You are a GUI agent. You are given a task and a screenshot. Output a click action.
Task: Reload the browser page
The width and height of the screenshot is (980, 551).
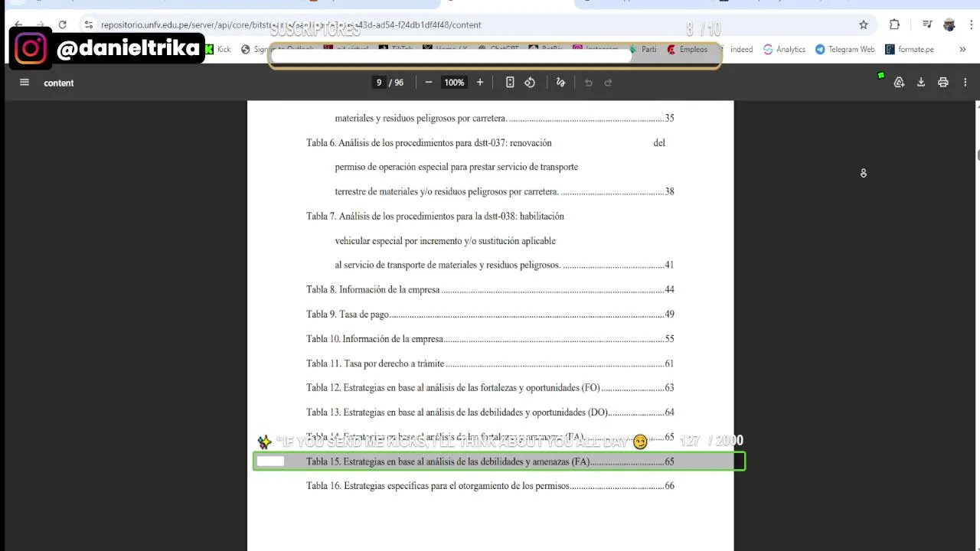point(63,24)
